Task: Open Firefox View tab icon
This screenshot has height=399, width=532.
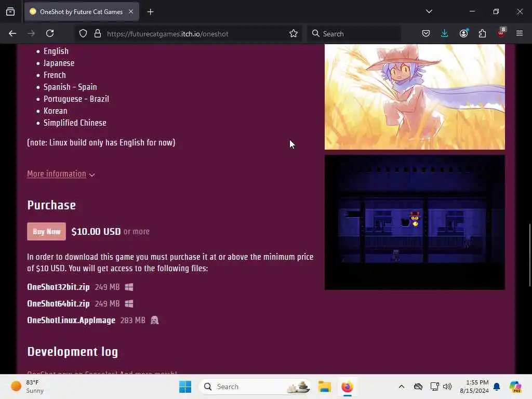Action: coord(10,12)
